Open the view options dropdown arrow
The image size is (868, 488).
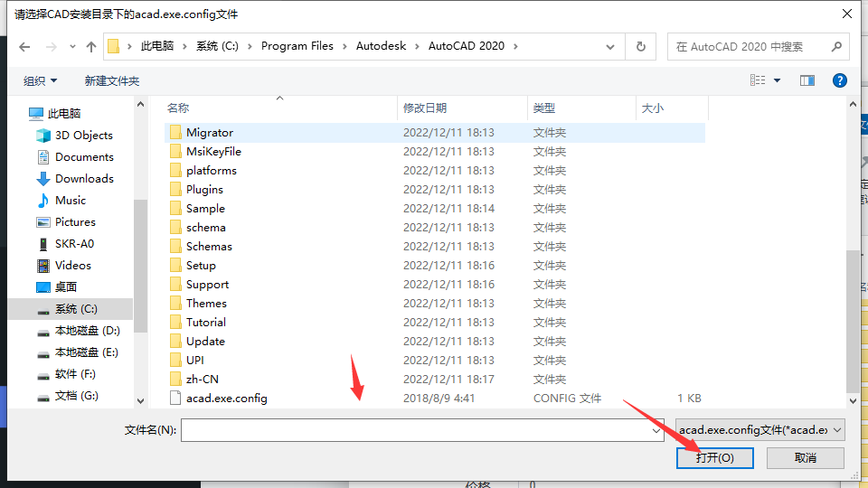[x=778, y=80]
